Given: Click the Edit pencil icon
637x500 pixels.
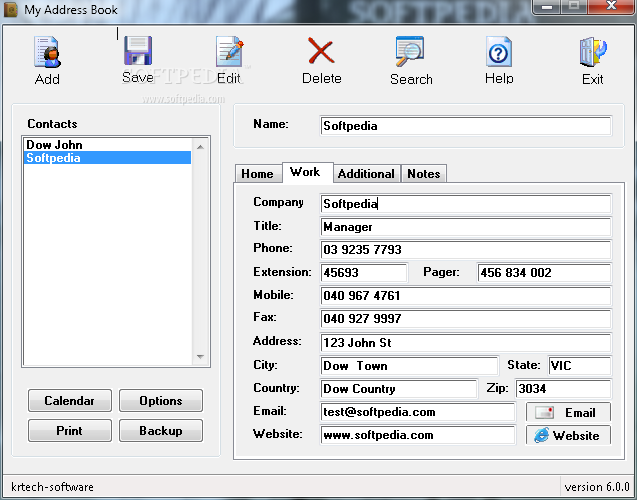Looking at the screenshot, I should pyautogui.click(x=230, y=52).
